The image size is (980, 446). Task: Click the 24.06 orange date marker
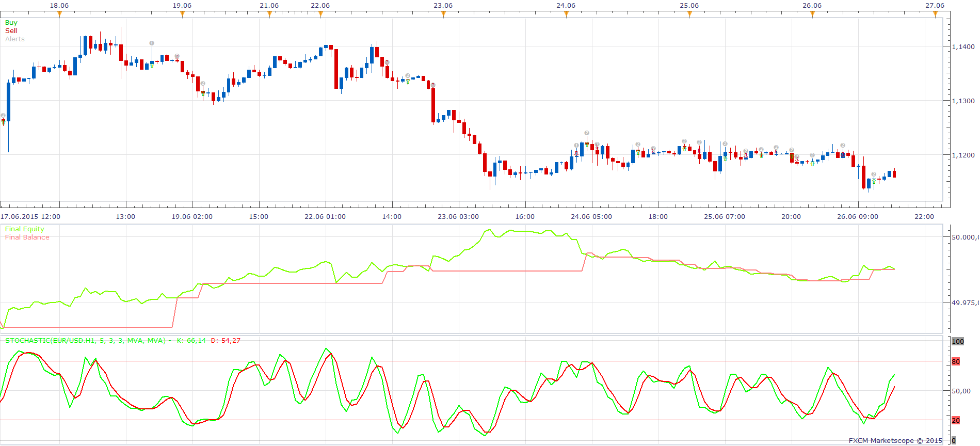[566, 14]
